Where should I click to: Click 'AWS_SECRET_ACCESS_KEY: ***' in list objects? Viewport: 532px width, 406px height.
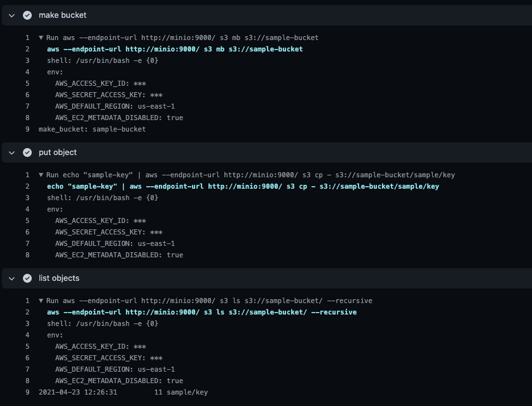109,358
